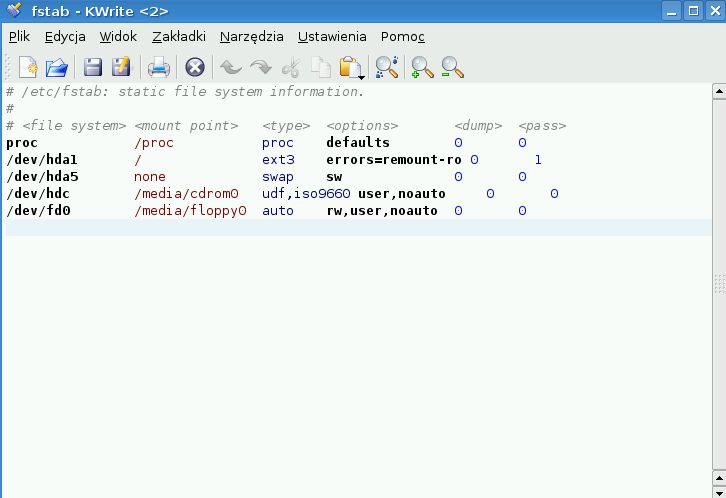
Task: Expand the Narzędzia menu
Action: (x=251, y=37)
